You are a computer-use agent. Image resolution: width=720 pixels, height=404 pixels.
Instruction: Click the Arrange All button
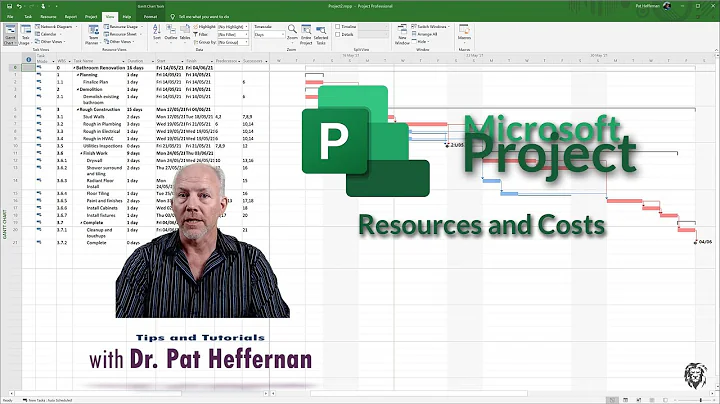coord(425,34)
